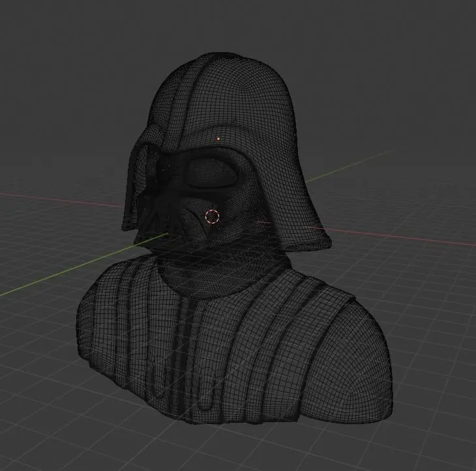476x471 pixels.
Task: Click the orange object origin dot on helmet
Action: click(x=218, y=139)
